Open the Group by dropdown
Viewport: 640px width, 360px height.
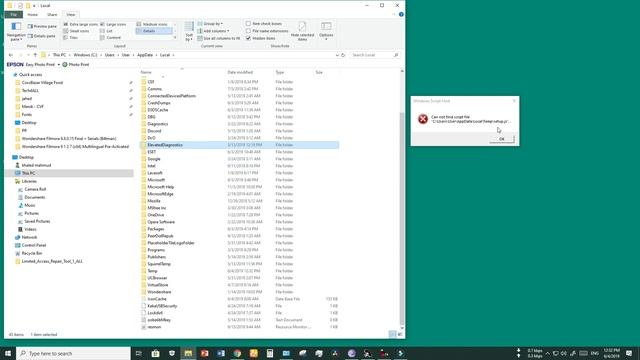pyautogui.click(x=210, y=24)
